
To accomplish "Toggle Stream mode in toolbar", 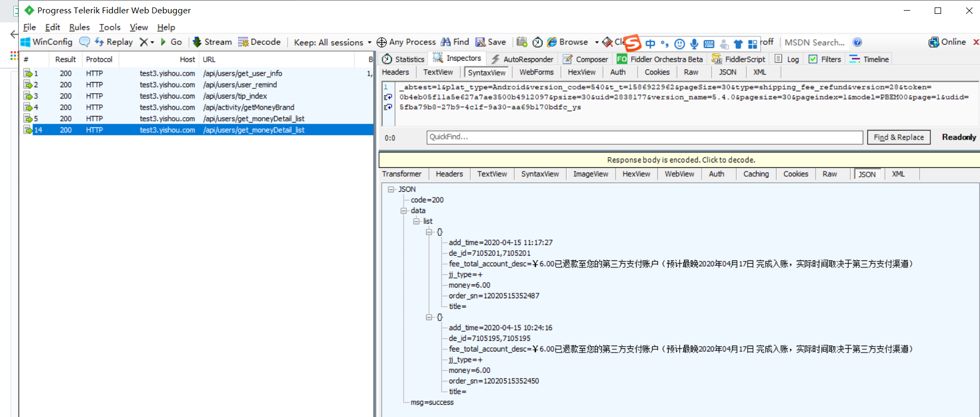I will [212, 42].
